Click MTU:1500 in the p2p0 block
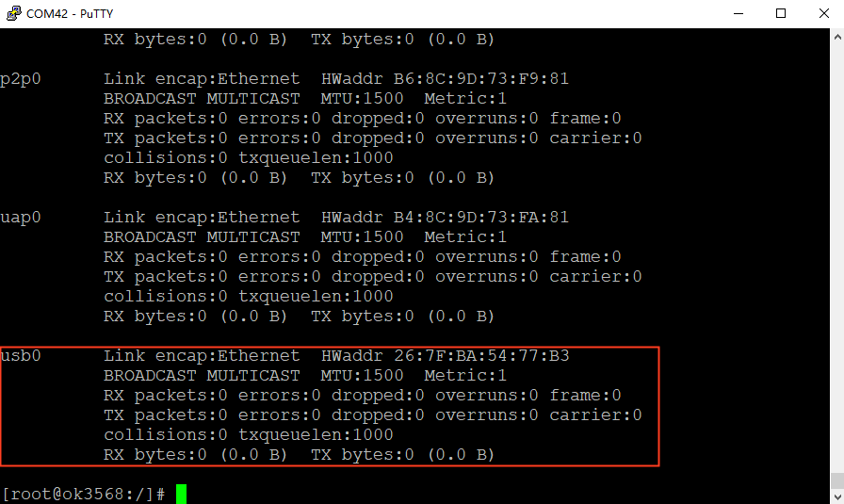844x504 pixels. tap(362, 99)
